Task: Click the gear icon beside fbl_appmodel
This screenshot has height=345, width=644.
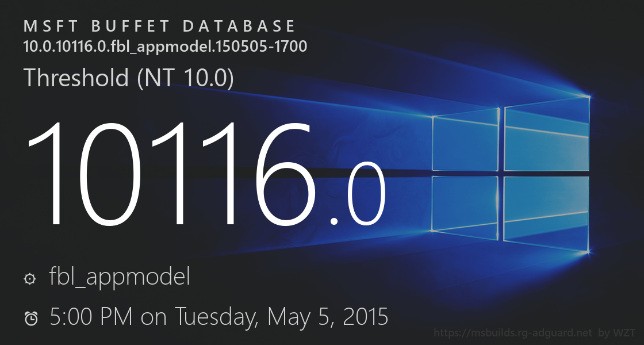Action: coord(30,279)
